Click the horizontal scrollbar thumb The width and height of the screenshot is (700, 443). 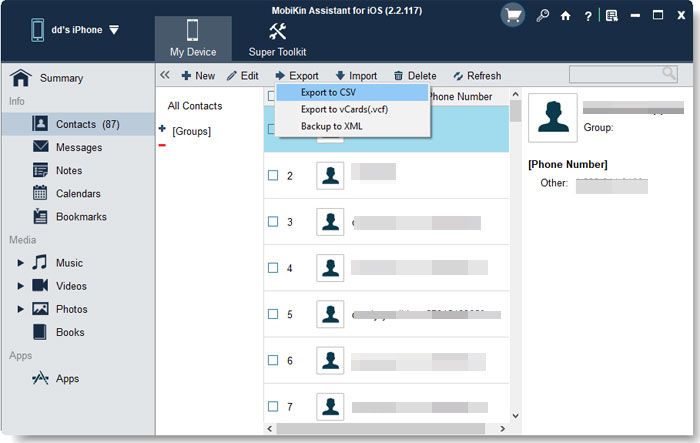381,429
